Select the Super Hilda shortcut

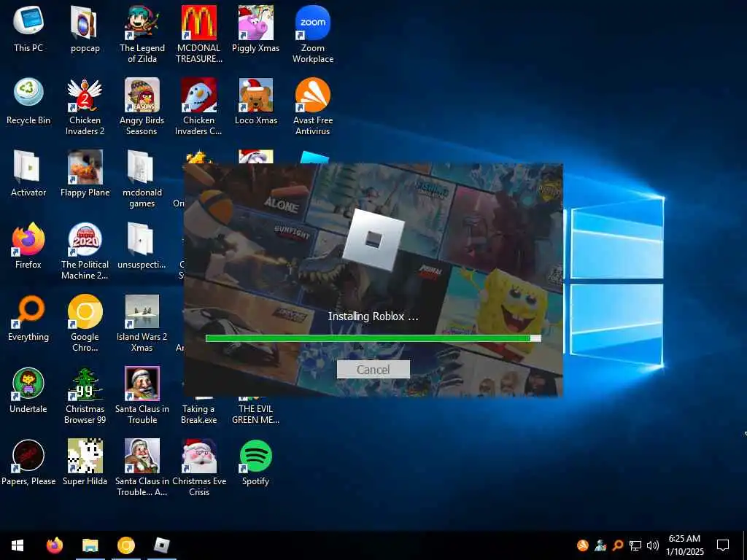point(85,462)
